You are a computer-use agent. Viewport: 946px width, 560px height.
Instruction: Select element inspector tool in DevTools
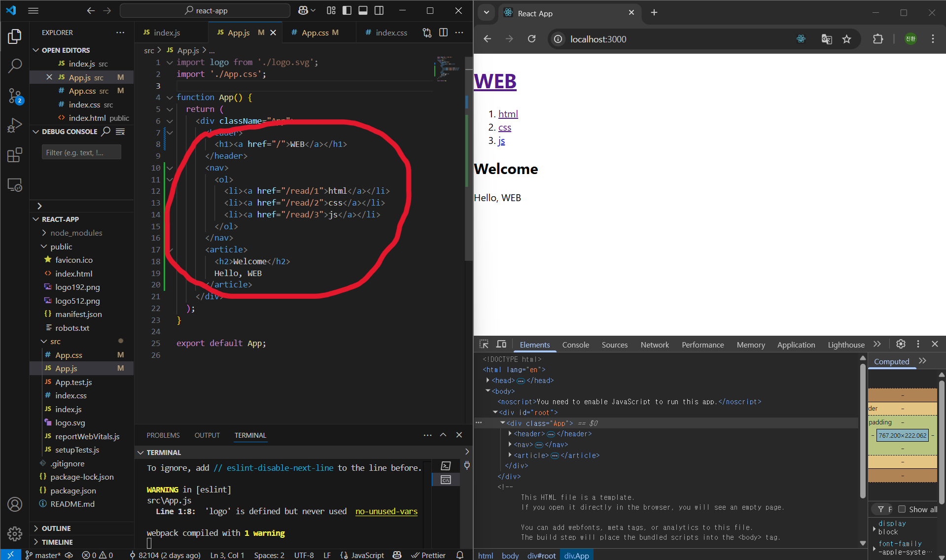[x=484, y=344]
